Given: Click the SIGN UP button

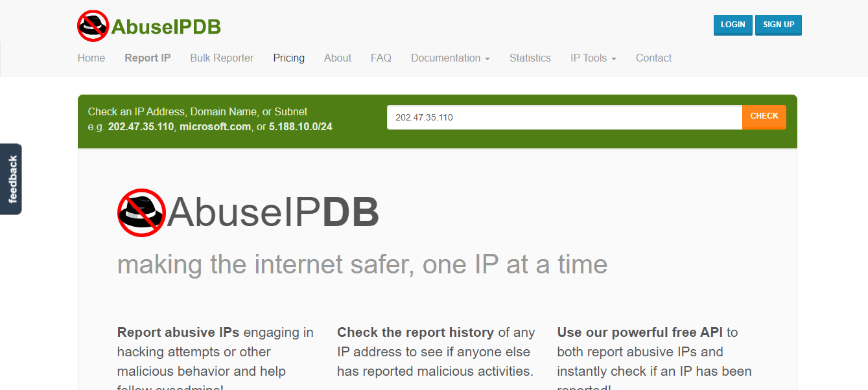Looking at the screenshot, I should 778,25.
